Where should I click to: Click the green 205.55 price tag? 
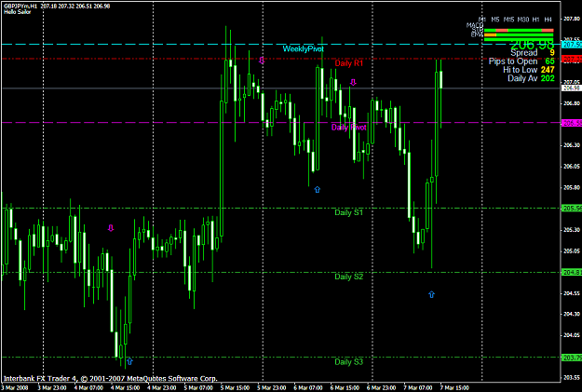(x=572, y=209)
